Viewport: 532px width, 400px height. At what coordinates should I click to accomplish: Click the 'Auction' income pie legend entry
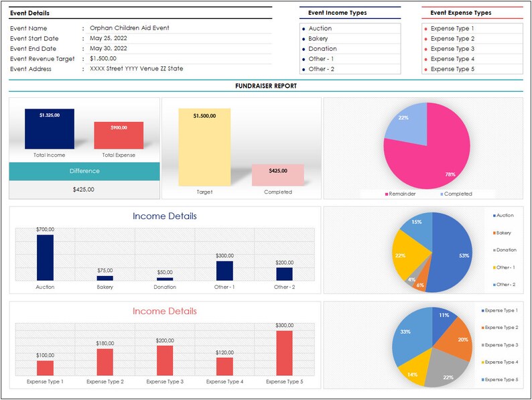503,216
